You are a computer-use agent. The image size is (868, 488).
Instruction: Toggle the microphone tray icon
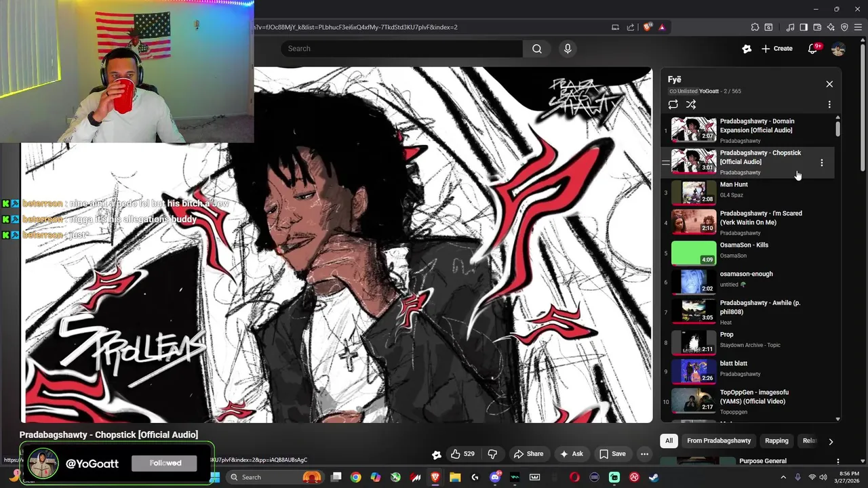pyautogui.click(x=797, y=477)
